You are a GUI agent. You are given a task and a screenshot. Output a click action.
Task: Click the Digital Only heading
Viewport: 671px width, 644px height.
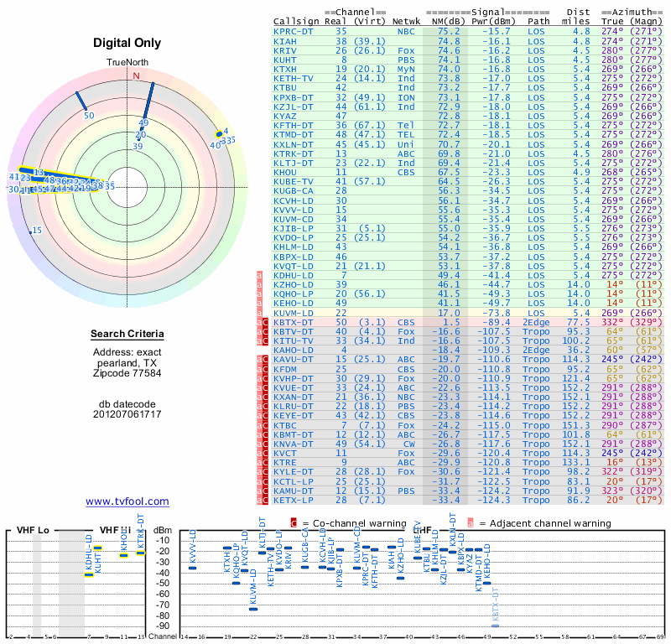[127, 43]
